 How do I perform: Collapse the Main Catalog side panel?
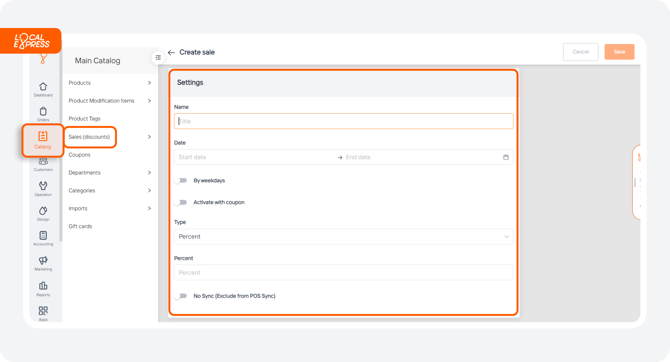point(158,57)
